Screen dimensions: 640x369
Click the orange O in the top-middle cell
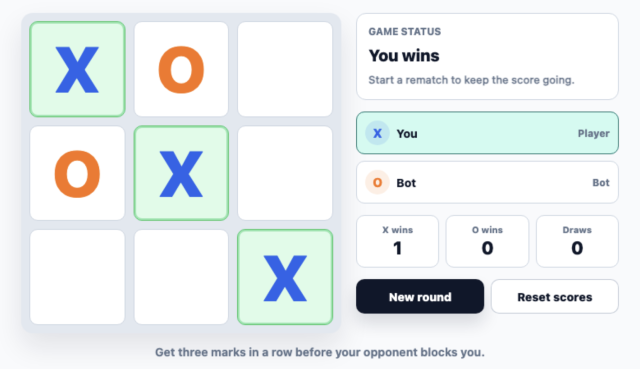(x=181, y=70)
